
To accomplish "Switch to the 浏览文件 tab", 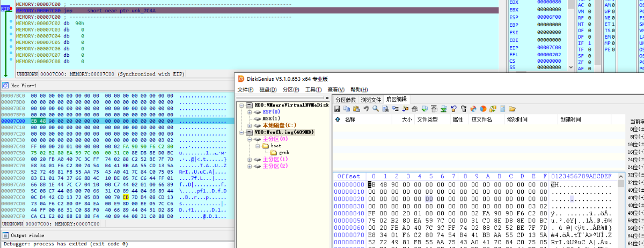I will tap(371, 100).
